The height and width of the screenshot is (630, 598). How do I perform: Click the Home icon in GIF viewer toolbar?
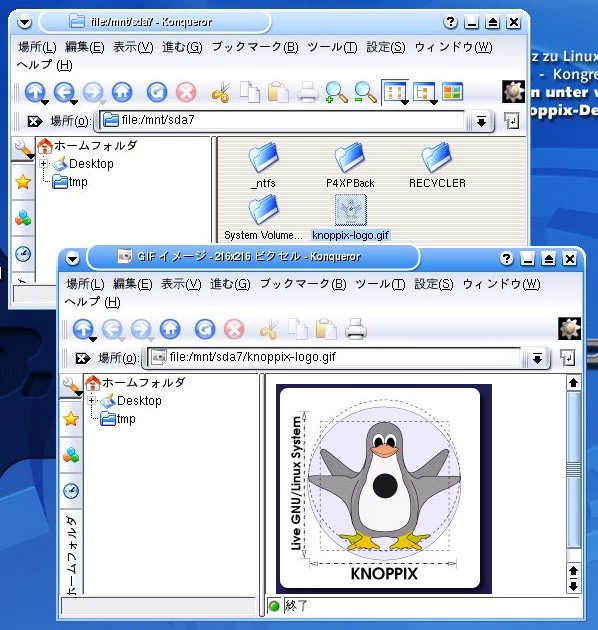(x=170, y=329)
